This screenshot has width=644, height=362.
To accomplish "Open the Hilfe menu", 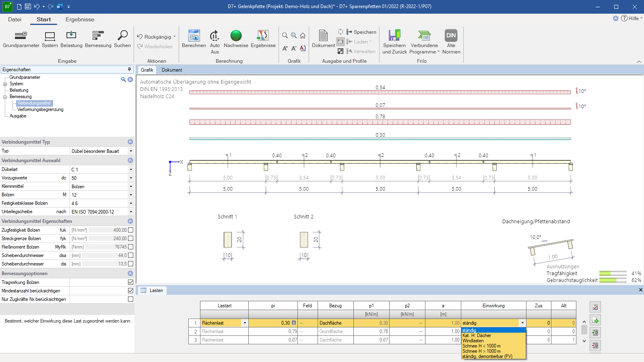I will (632, 19).
